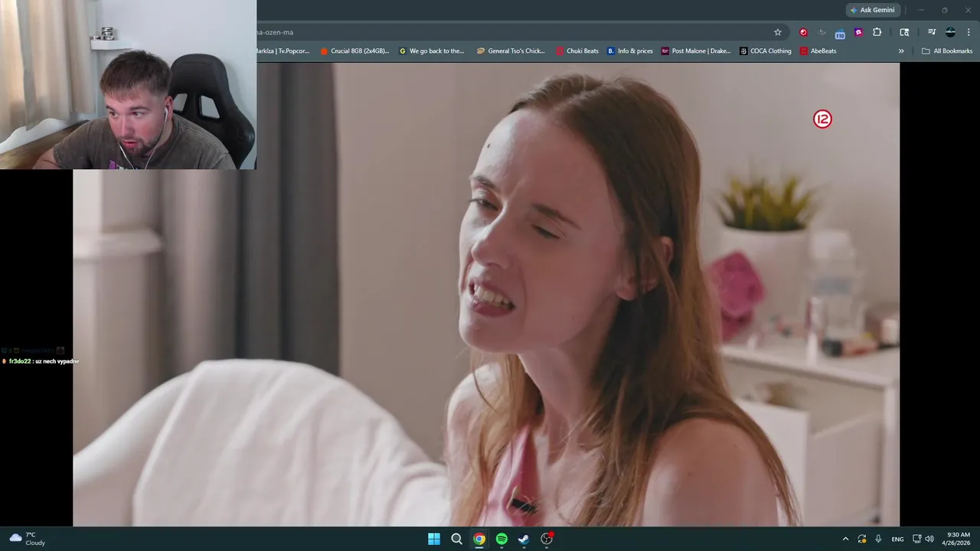This screenshot has width=980, height=551.
Task: Open the Chrome profile avatar
Action: (950, 32)
